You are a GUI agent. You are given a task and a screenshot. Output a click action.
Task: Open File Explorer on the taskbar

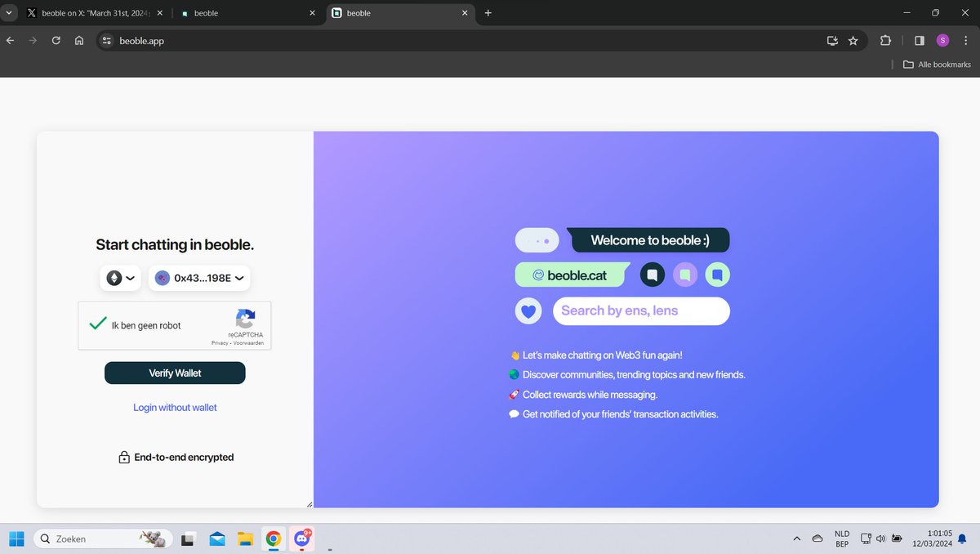coord(244,538)
